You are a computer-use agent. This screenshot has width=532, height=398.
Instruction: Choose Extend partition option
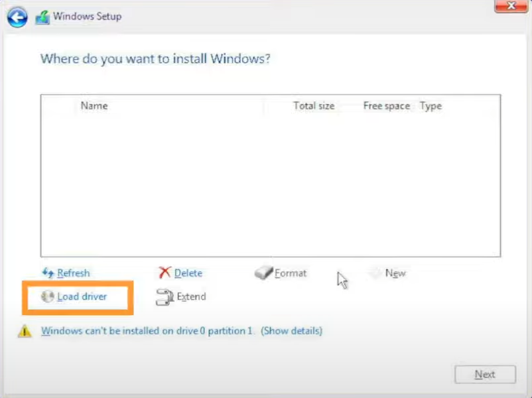pos(191,297)
